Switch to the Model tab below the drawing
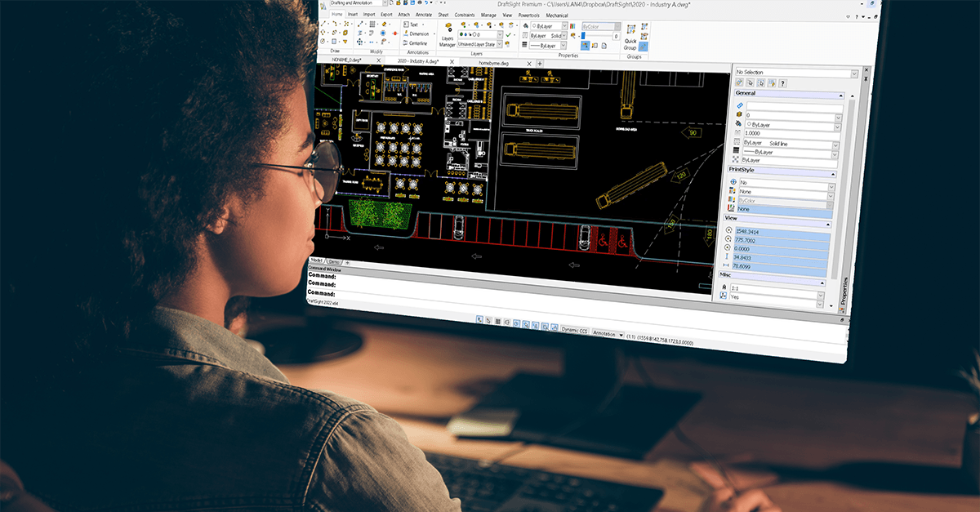 (316, 260)
